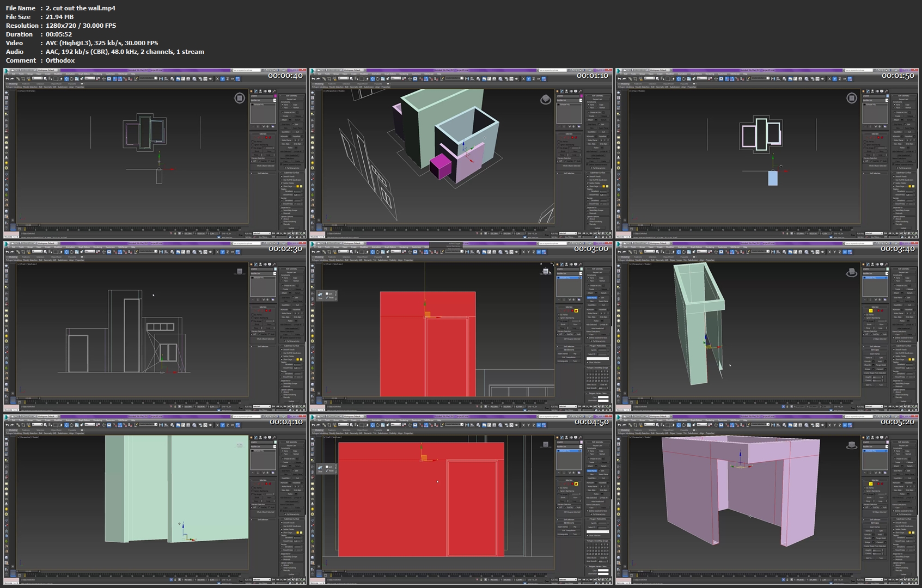
Task: Click the ViewCube in 00:00:40 frame
Action: [240, 98]
